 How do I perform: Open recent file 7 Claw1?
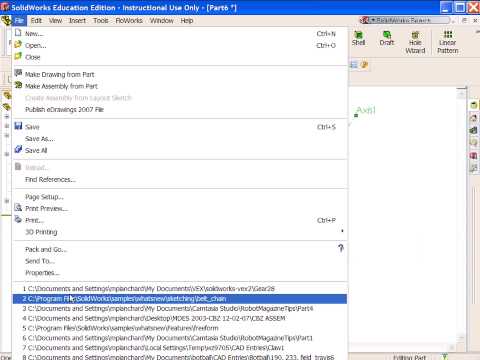tap(180, 348)
